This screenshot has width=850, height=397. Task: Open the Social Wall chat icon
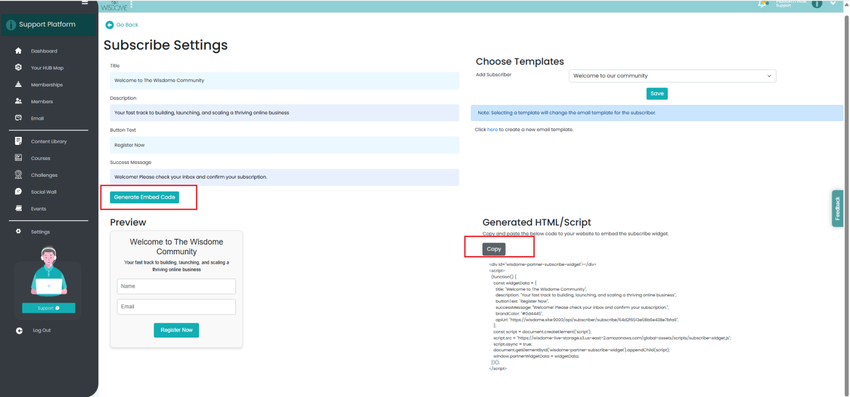18,192
